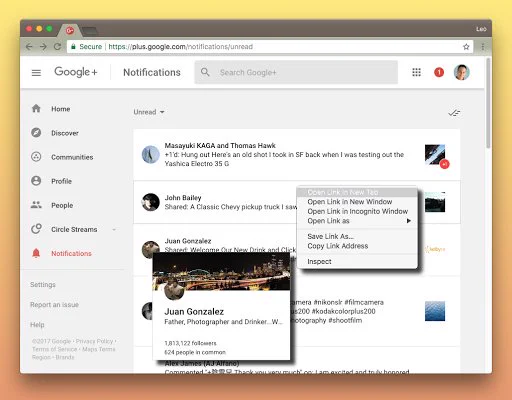Click the Discover compass icon

pos(36,133)
